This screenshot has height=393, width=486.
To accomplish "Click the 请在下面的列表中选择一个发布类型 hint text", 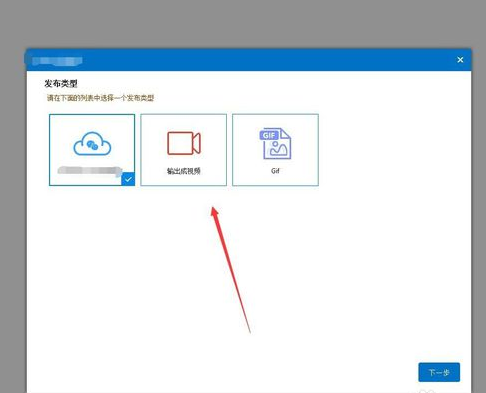I will (x=100, y=98).
